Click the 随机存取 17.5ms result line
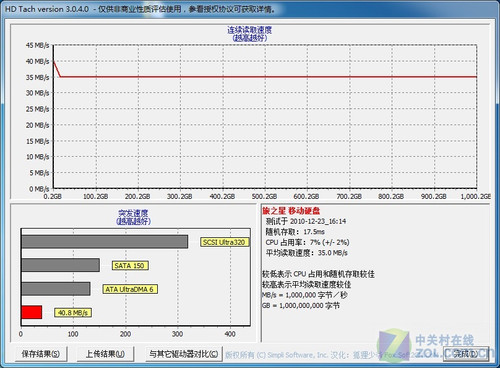500x368 pixels. point(295,232)
